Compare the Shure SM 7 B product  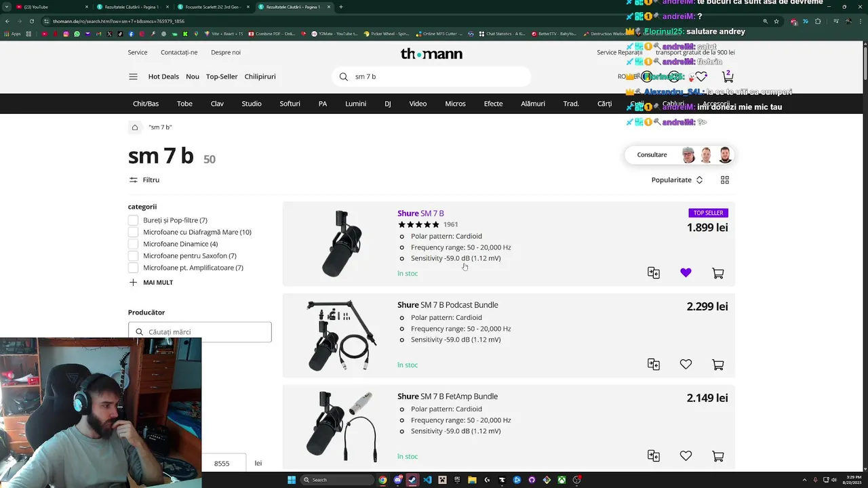tap(654, 272)
